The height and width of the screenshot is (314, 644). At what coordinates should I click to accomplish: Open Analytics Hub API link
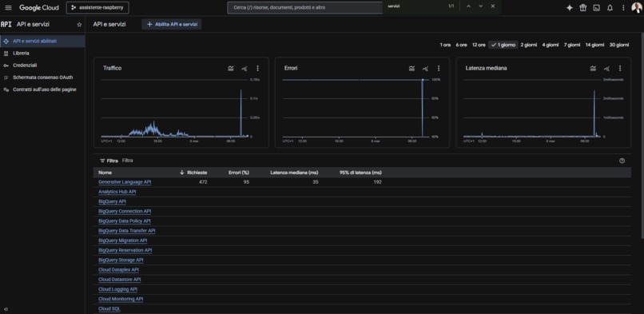pos(117,192)
